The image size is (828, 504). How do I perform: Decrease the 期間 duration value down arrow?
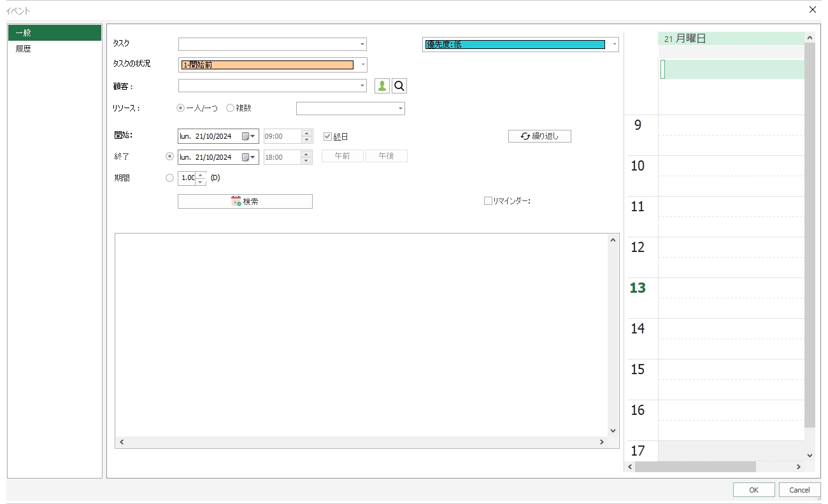(x=201, y=182)
